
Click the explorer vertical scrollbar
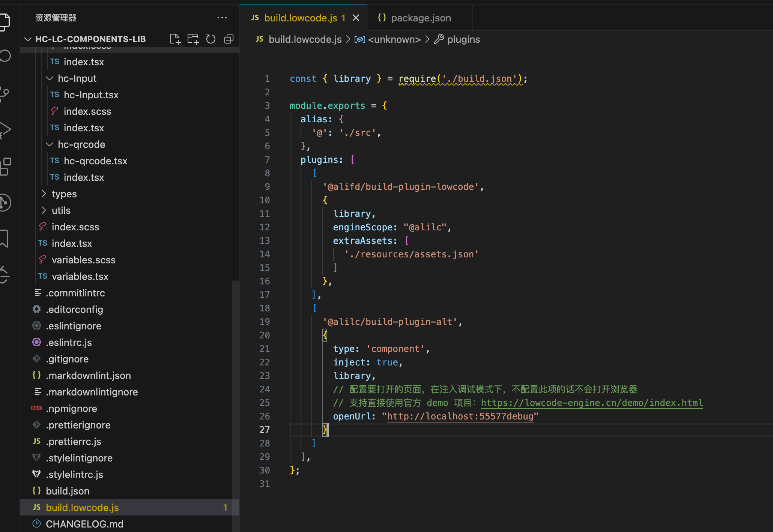(236, 375)
